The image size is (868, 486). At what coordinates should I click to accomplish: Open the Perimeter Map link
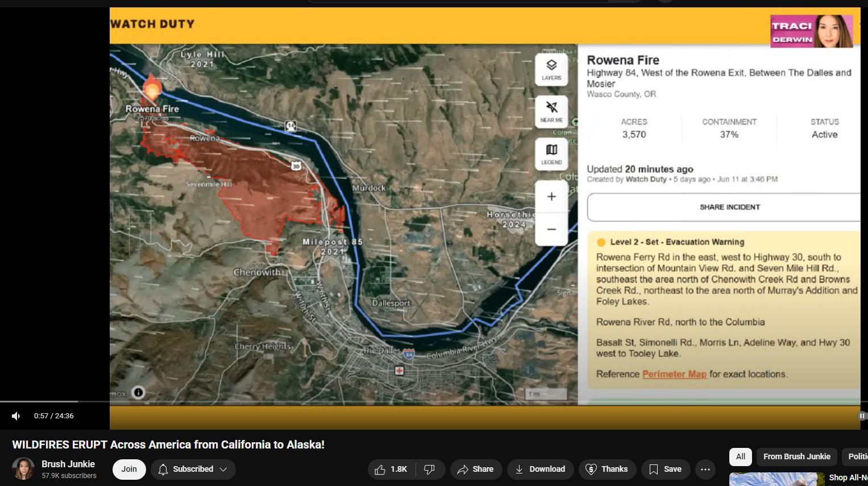674,374
